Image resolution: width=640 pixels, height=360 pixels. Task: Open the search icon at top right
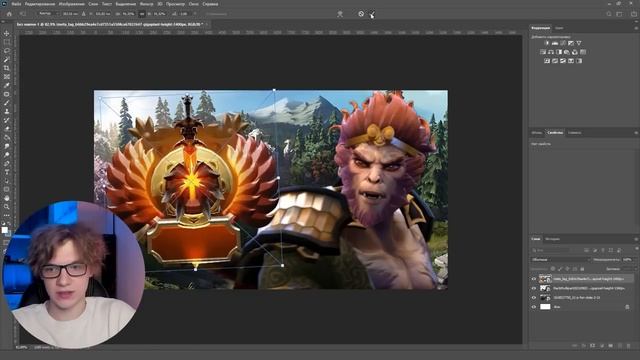tap(609, 14)
